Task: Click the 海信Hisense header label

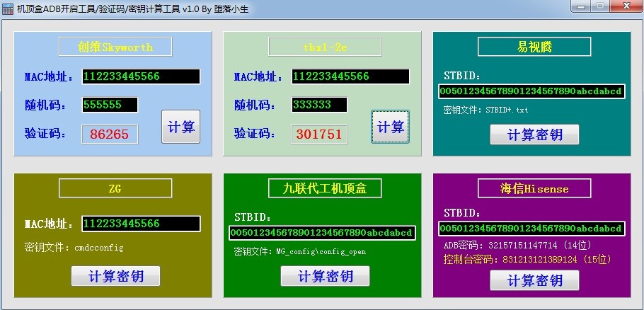Action: pyautogui.click(x=534, y=188)
